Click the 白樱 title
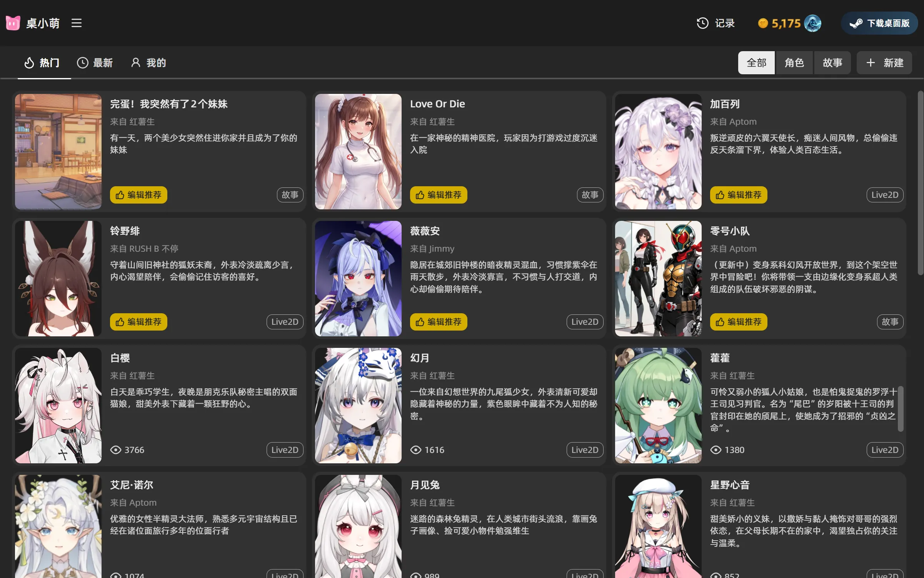Screen dimensions: 924x578 pos(120,358)
